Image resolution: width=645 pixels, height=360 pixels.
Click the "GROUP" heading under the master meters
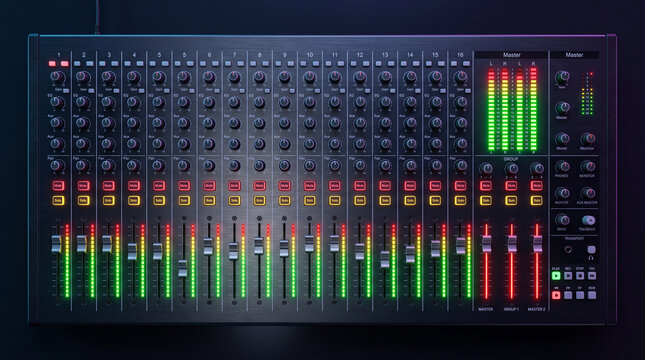pos(511,159)
